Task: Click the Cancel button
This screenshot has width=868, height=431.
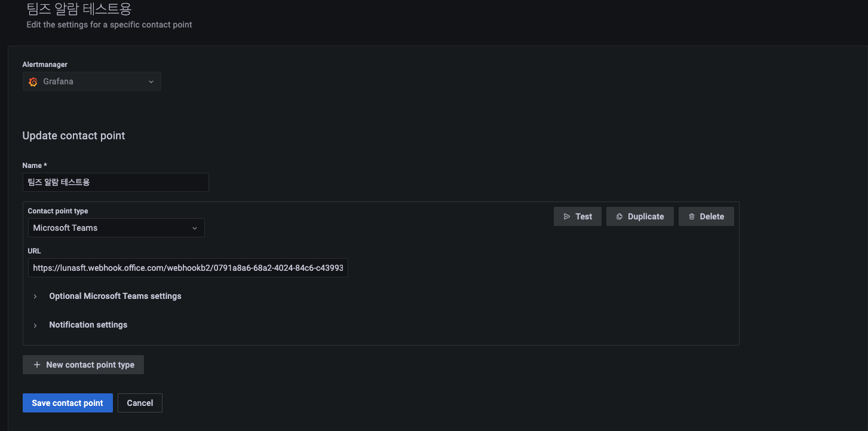Action: (x=140, y=403)
